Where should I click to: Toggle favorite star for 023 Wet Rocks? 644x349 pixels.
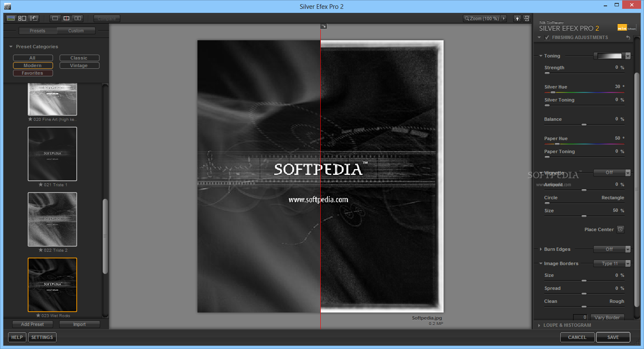(x=38, y=315)
